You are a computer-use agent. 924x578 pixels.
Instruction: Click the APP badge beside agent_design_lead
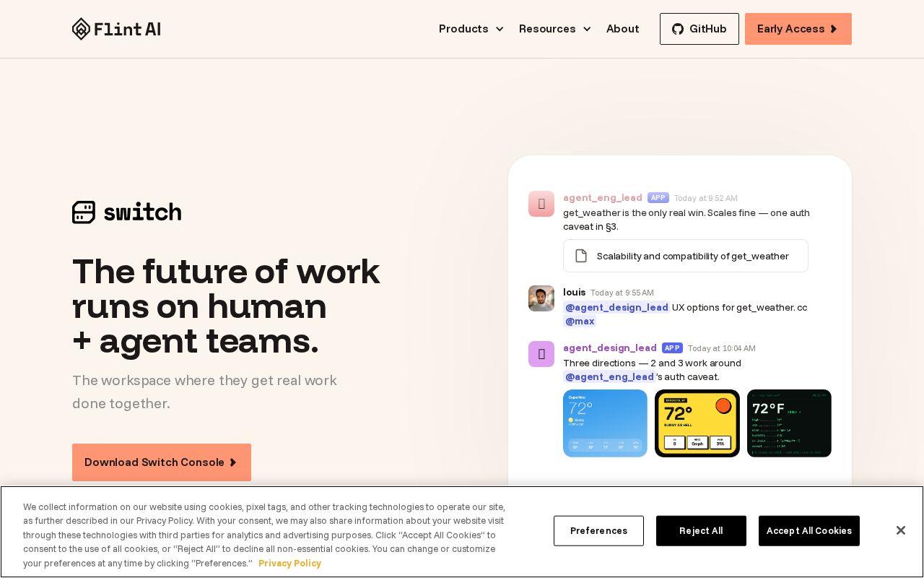point(672,348)
